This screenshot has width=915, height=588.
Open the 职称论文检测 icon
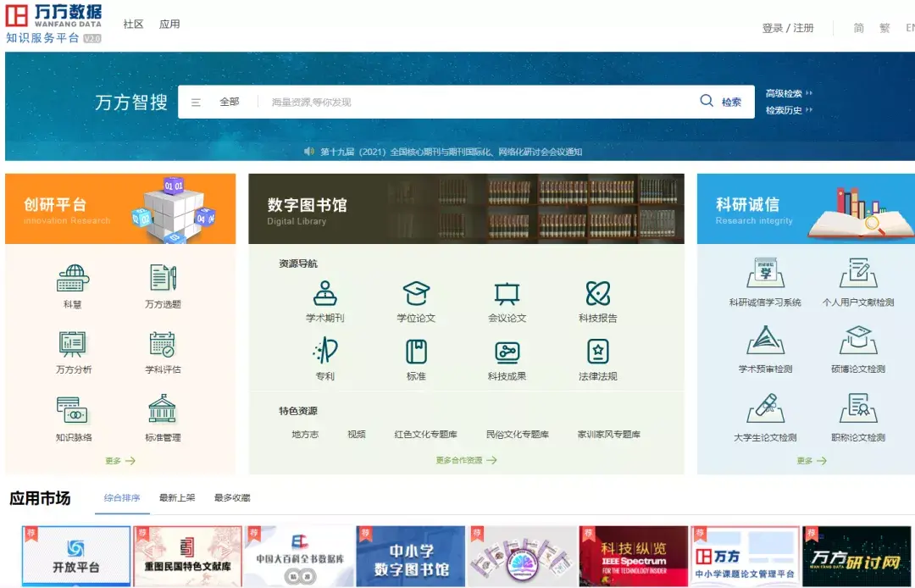[x=858, y=408]
